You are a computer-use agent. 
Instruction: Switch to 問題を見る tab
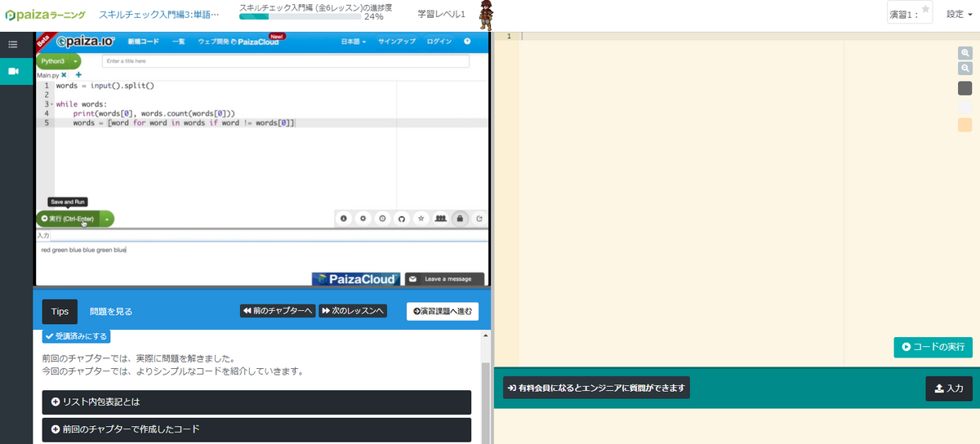click(x=111, y=311)
